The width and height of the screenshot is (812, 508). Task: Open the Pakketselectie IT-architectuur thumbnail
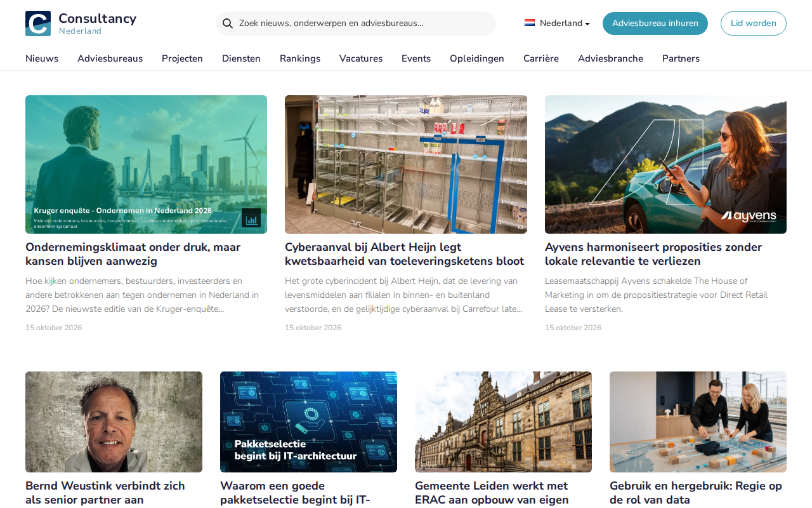coord(308,422)
